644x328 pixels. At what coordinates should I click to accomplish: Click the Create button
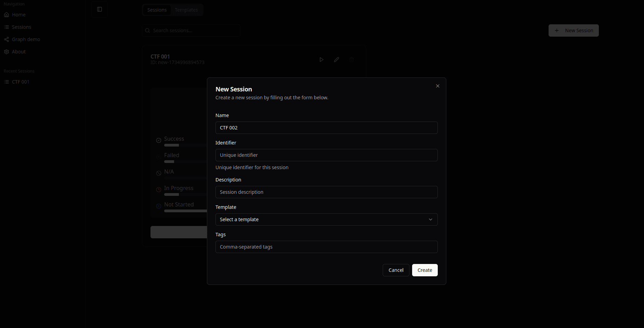(424, 270)
